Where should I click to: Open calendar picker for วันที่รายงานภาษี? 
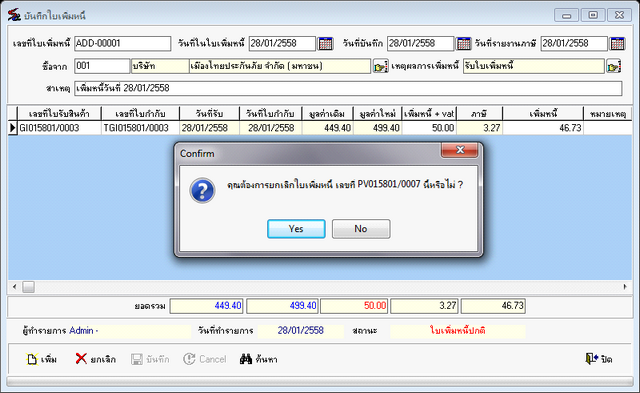617,43
